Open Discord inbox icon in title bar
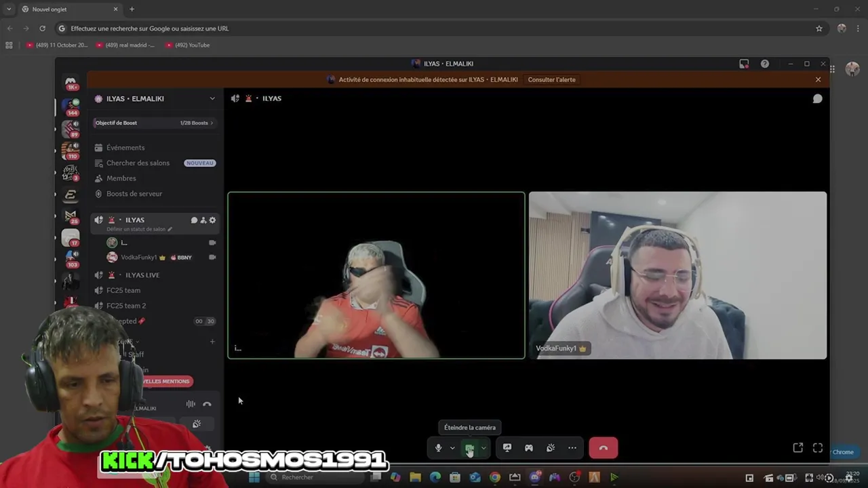 pyautogui.click(x=744, y=64)
